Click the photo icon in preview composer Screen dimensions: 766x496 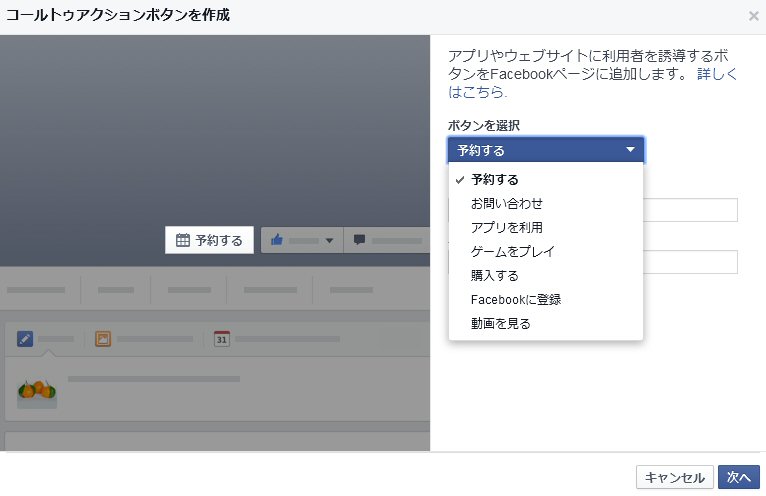pos(103,339)
